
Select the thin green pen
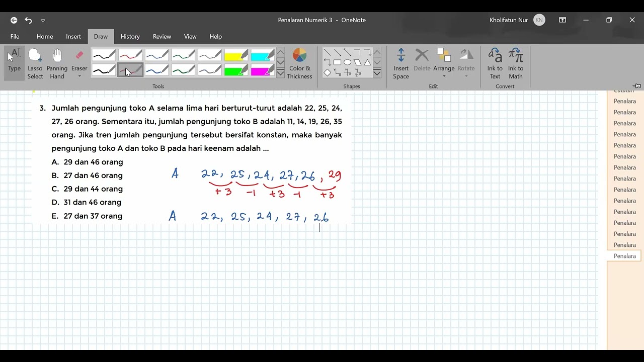coord(183,55)
